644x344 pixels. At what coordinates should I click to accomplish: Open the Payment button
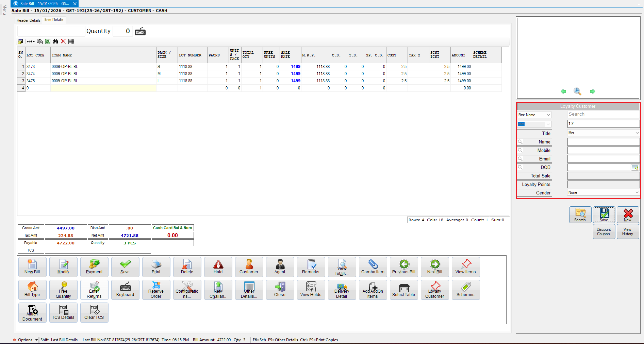(x=94, y=267)
